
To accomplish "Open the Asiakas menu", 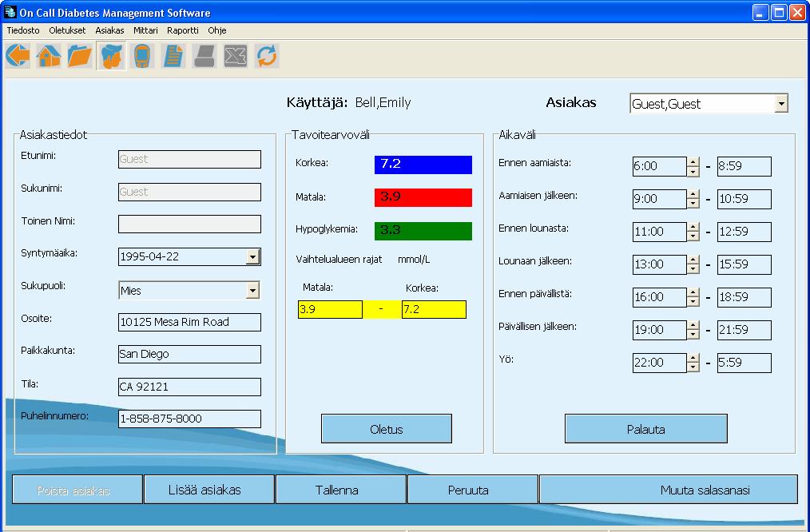I will 109,30.
